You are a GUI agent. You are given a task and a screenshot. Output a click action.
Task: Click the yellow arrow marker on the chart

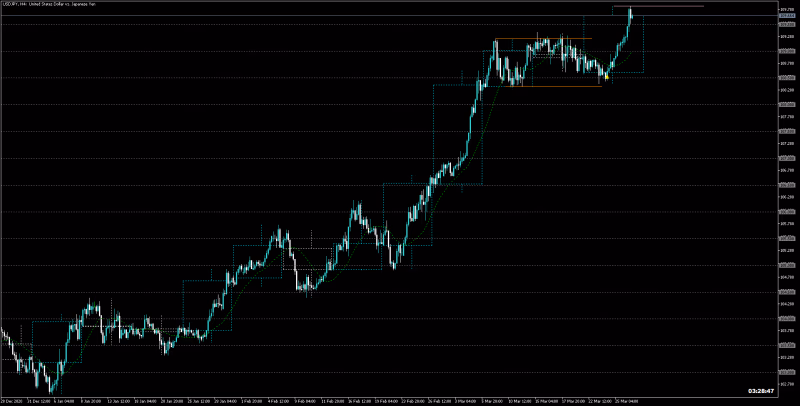pos(607,76)
